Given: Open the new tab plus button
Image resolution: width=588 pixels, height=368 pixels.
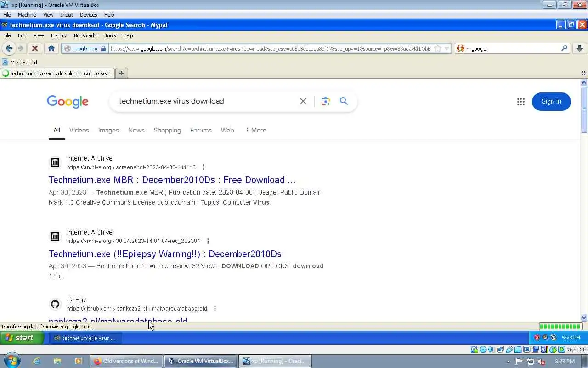Looking at the screenshot, I should [x=122, y=73].
